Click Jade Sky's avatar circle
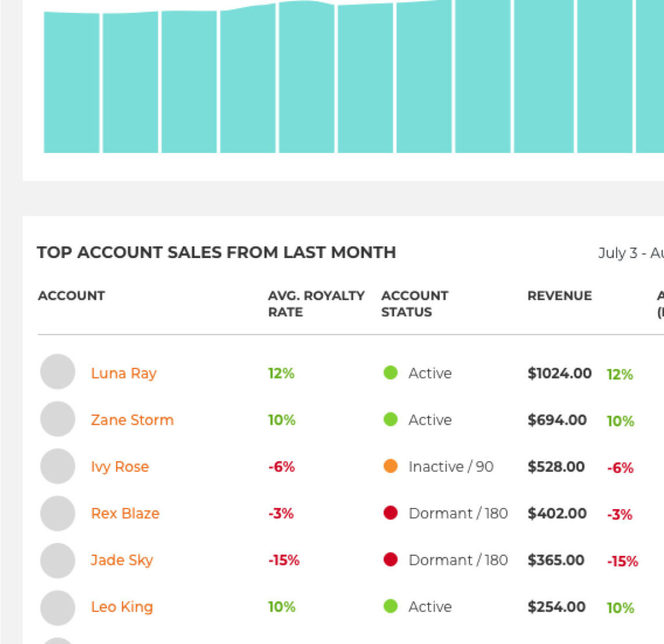This screenshot has height=644, width=664. (58, 560)
